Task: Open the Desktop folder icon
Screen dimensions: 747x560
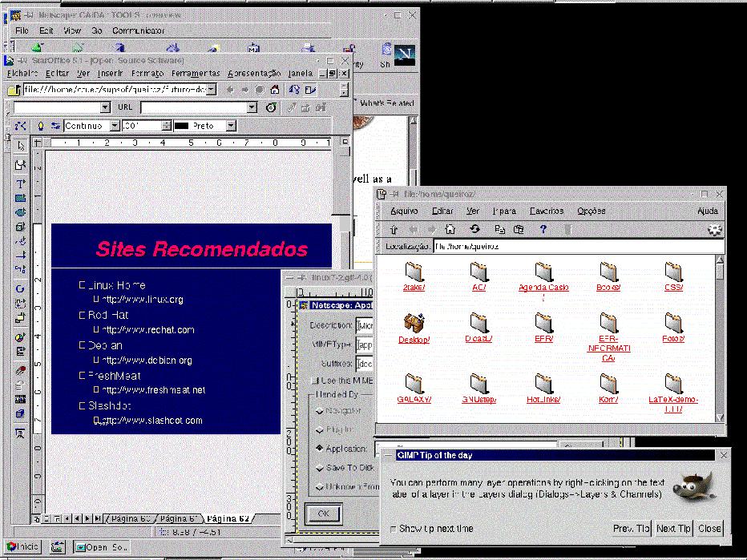Action: pos(414,322)
